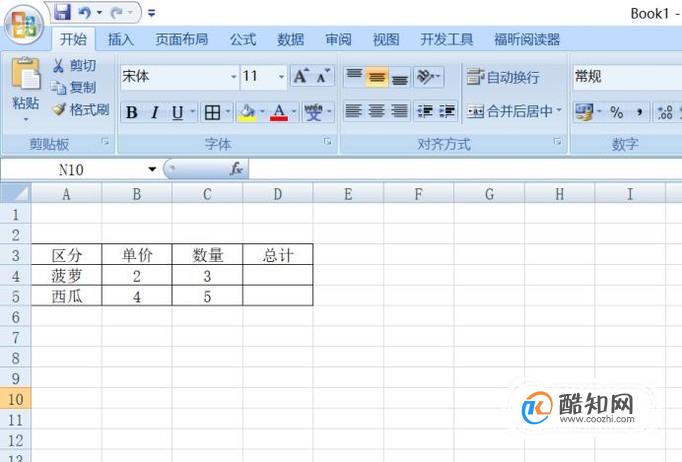The height and width of the screenshot is (462, 682).
Task: Apply accounting number format
Action: click(x=584, y=112)
